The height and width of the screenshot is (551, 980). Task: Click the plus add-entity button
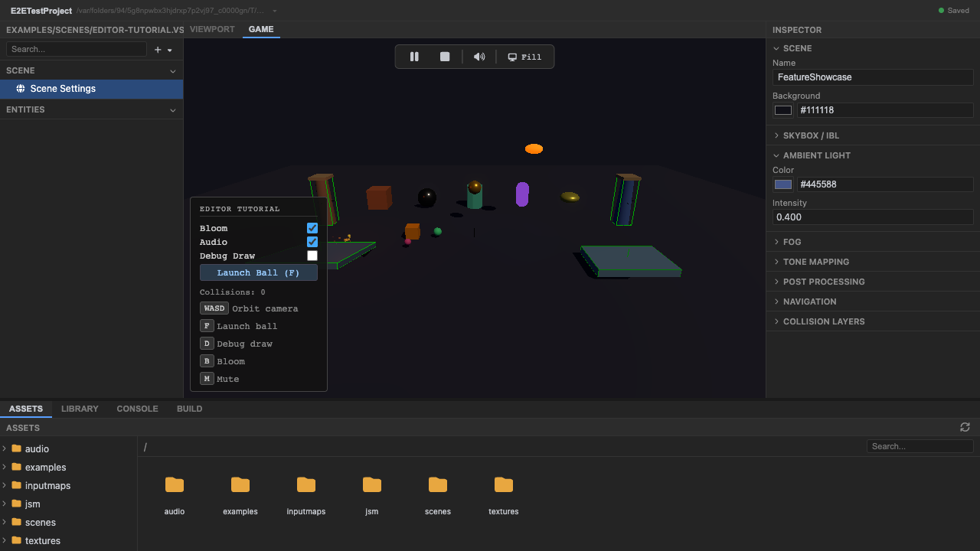click(158, 50)
